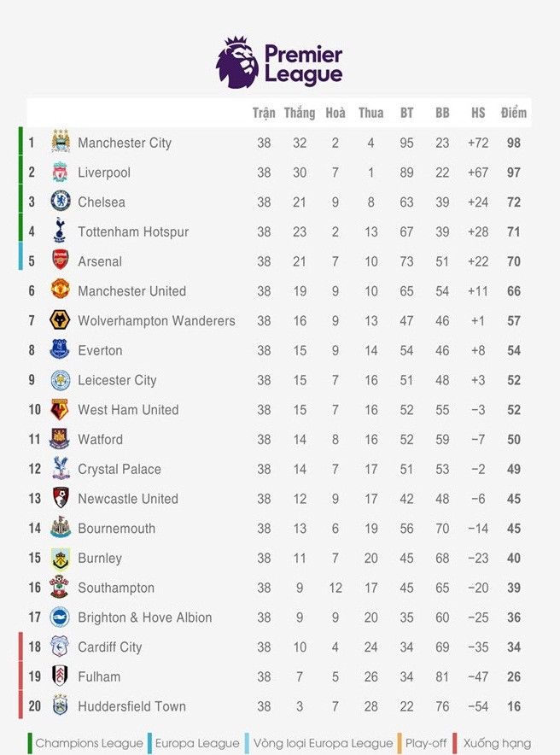
Task: Click the Premier League lion logo
Action: pos(236,62)
